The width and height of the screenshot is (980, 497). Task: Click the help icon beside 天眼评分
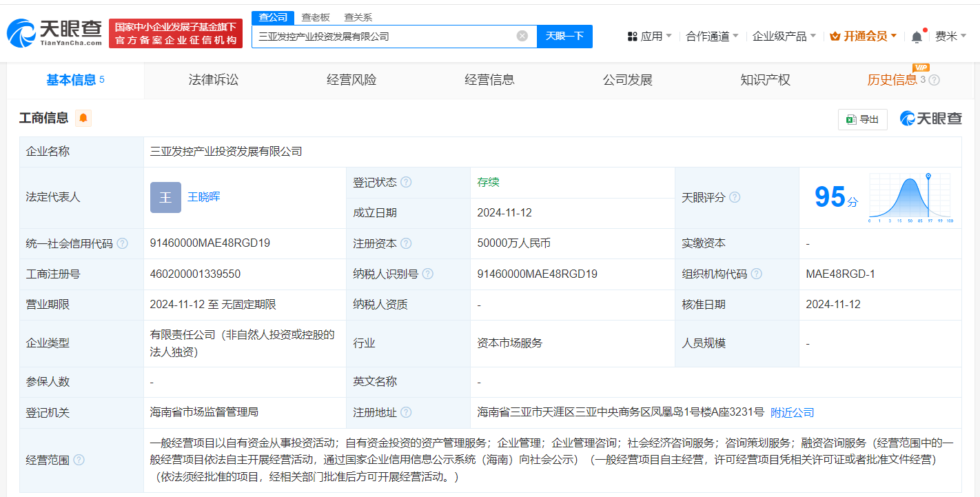coord(735,198)
